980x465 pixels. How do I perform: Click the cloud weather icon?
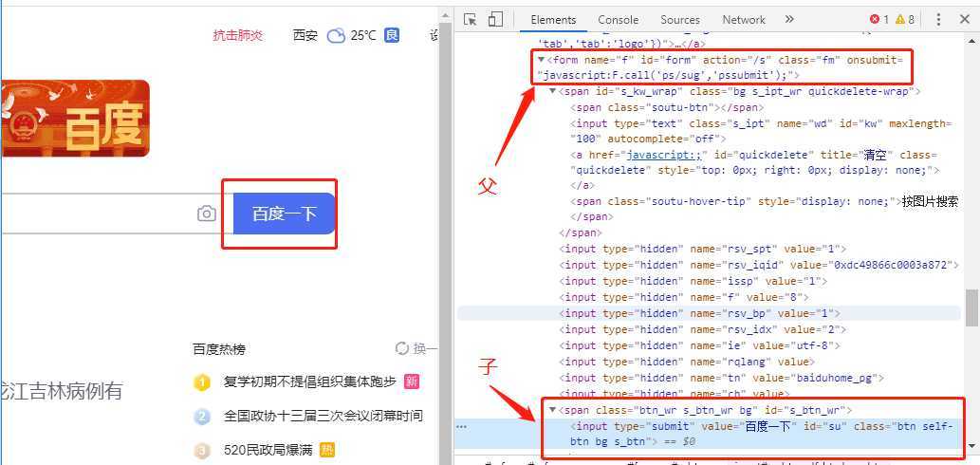(x=336, y=36)
